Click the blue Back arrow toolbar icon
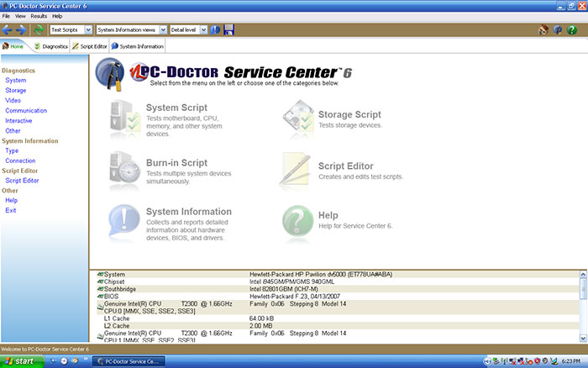 click(7, 29)
